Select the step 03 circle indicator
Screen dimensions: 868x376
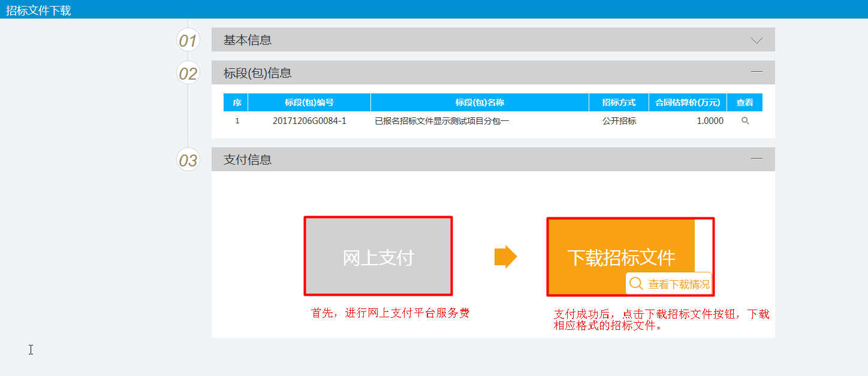[188, 159]
